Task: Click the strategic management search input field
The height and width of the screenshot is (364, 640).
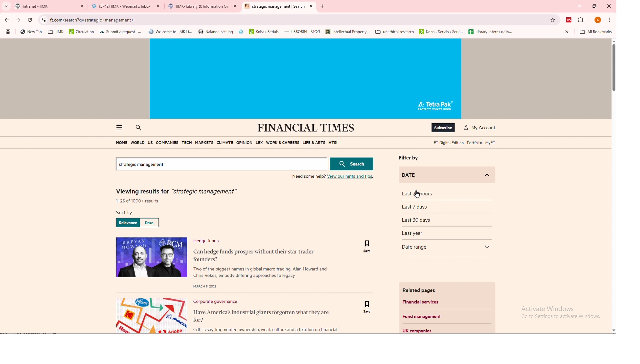Action: click(x=222, y=164)
